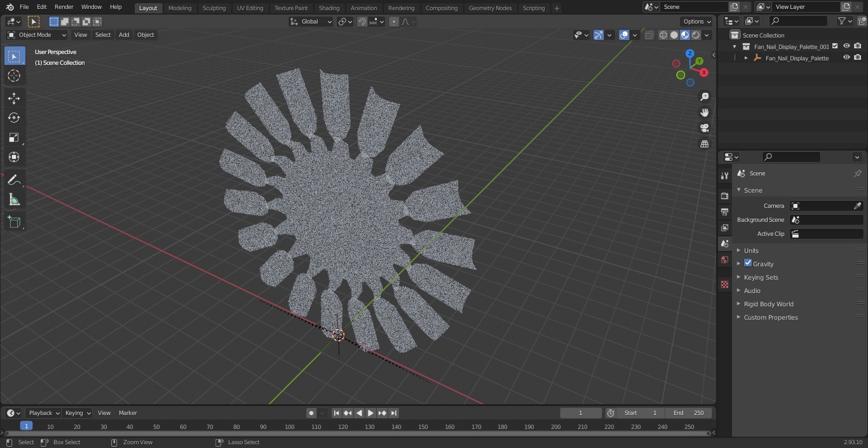Click the current frame number field
This screenshot has height=448, width=868.
point(581,413)
